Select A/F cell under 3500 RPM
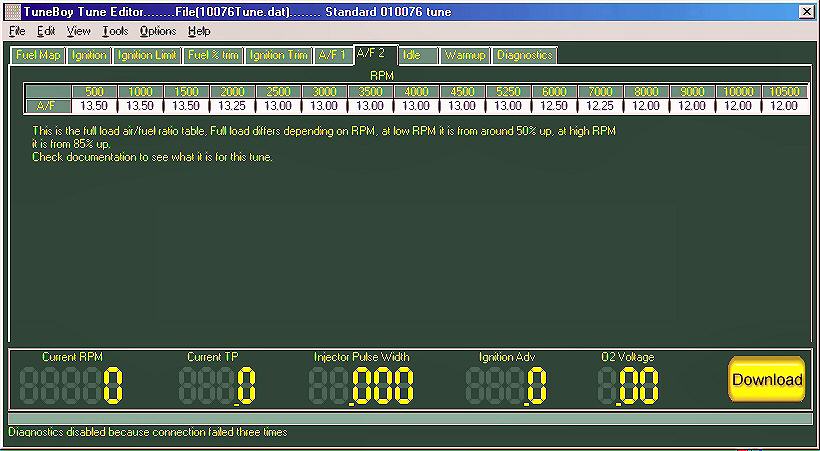The image size is (820, 451). click(370, 106)
